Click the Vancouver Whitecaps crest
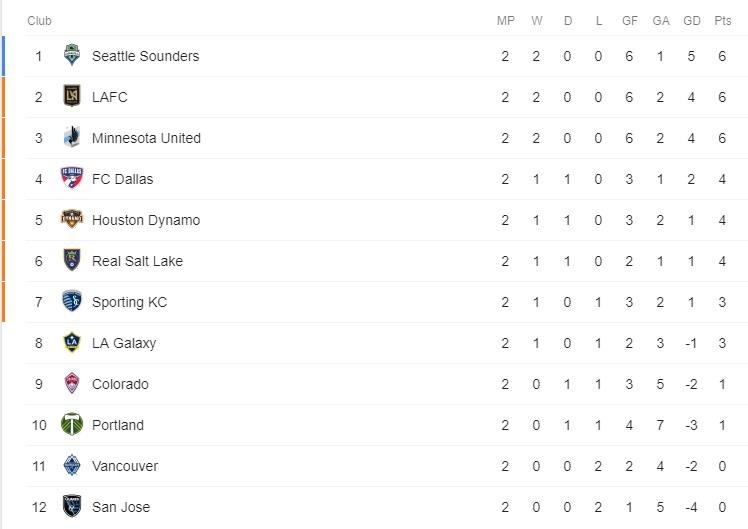The width and height of the screenshot is (748, 529). (x=72, y=466)
